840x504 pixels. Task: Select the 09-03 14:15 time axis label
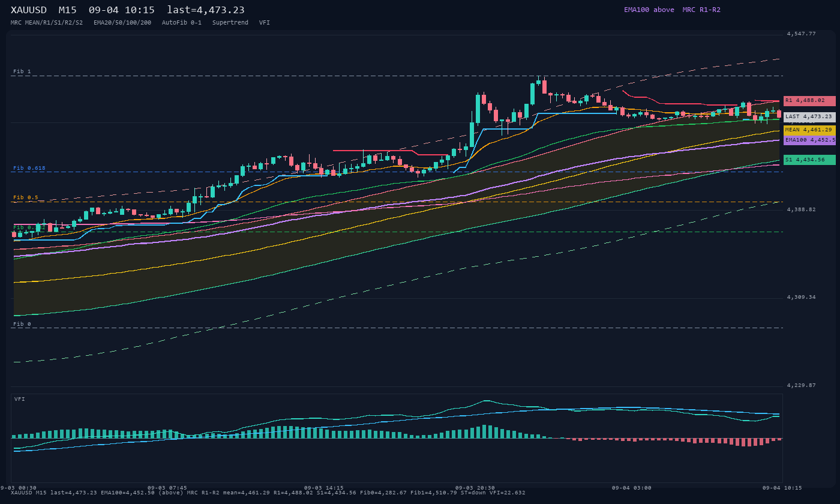(324, 488)
